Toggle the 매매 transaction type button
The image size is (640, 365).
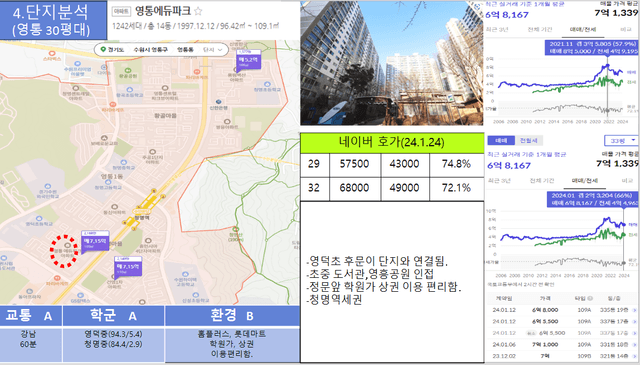(501, 140)
